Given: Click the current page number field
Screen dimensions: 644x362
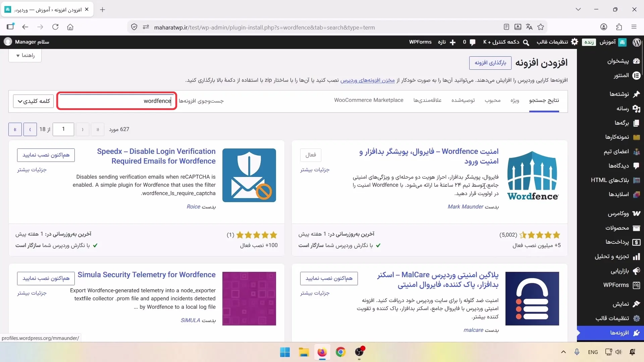Looking at the screenshot, I should click(63, 129).
